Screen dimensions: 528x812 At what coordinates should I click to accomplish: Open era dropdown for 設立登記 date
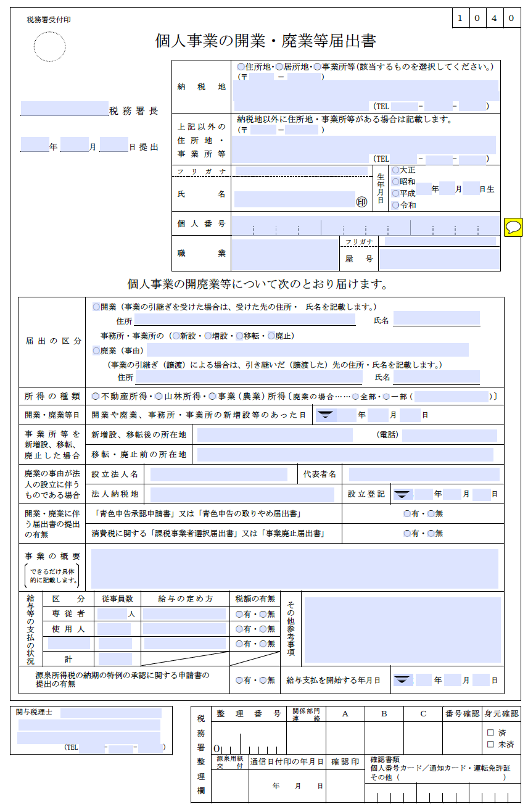pos(402,494)
